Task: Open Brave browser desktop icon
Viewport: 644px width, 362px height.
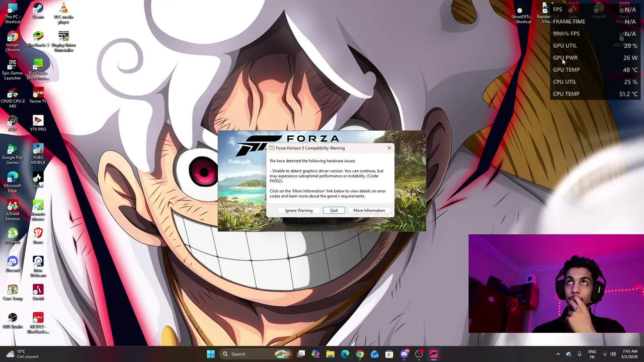Action: click(38, 236)
